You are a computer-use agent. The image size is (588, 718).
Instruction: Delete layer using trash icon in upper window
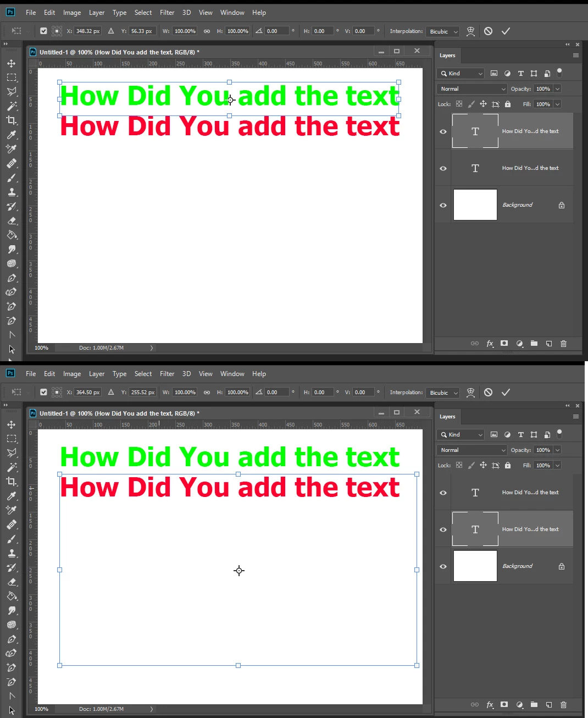[563, 344]
